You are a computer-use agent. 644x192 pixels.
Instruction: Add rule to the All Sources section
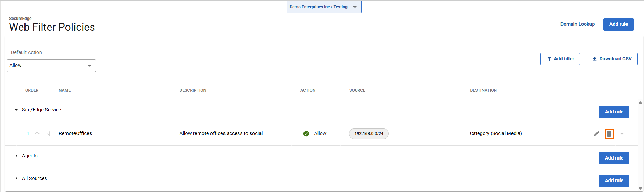click(x=614, y=181)
